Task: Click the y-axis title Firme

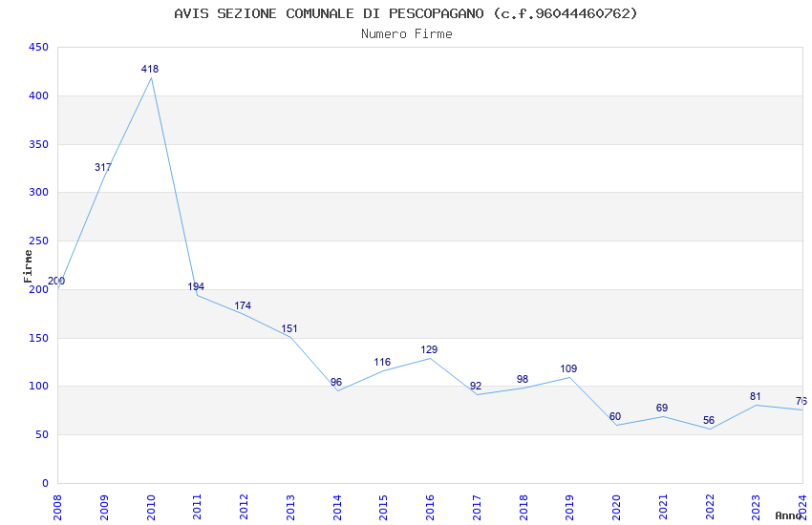Action: click(x=28, y=266)
